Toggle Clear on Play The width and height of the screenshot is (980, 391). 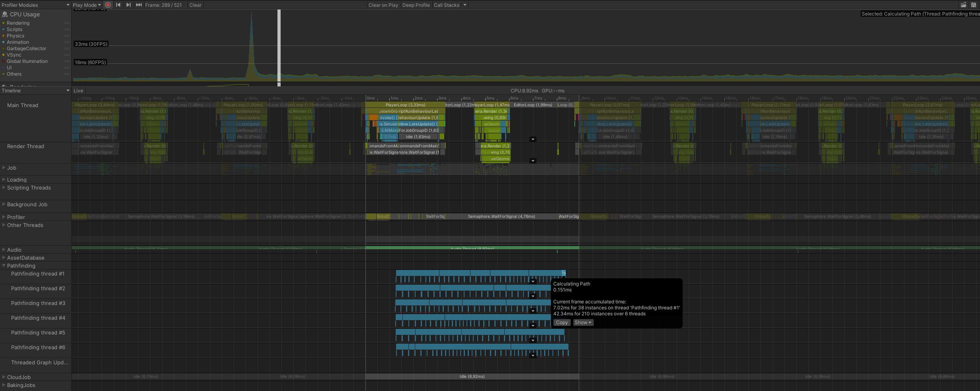coord(383,5)
